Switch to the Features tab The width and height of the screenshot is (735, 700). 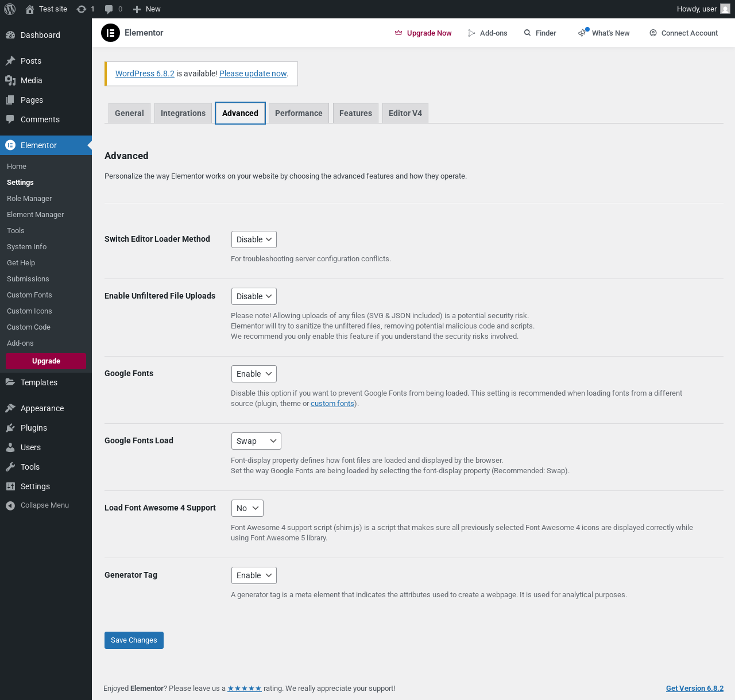click(355, 113)
